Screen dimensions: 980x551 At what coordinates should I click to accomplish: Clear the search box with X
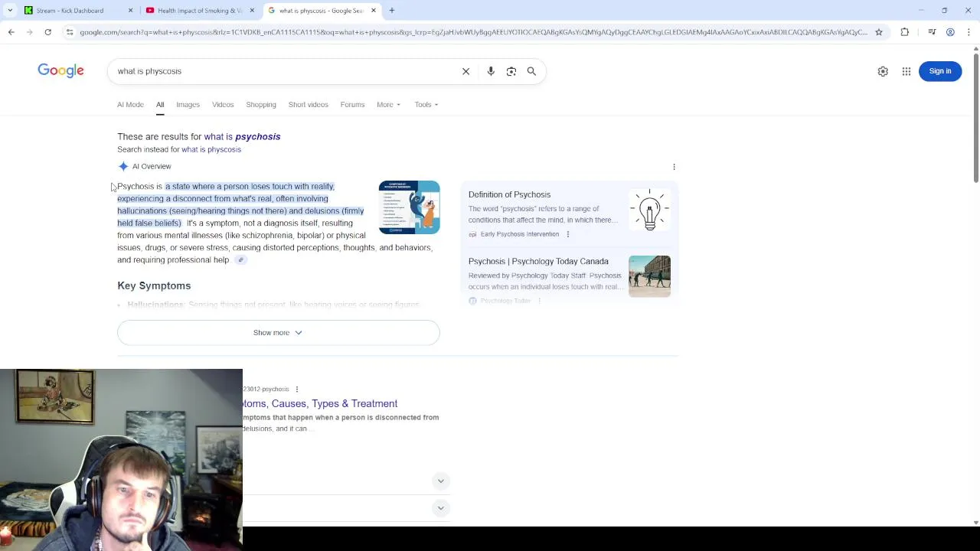pyautogui.click(x=465, y=71)
